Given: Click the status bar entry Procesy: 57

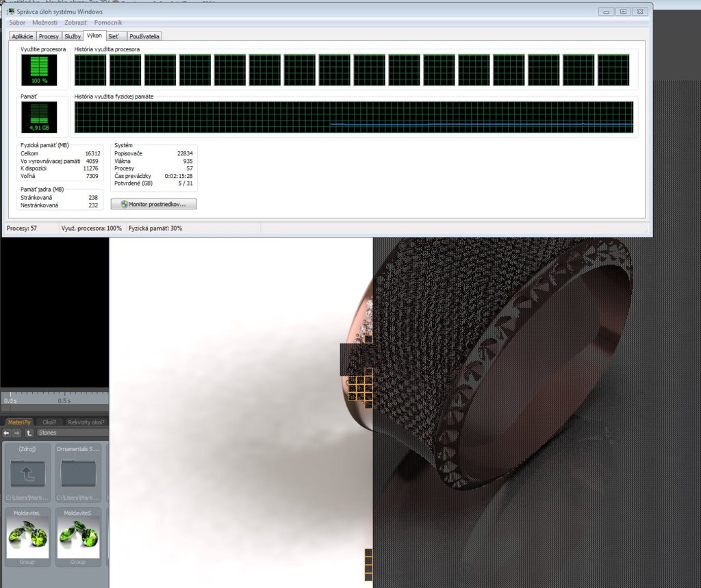Looking at the screenshot, I should [x=22, y=228].
